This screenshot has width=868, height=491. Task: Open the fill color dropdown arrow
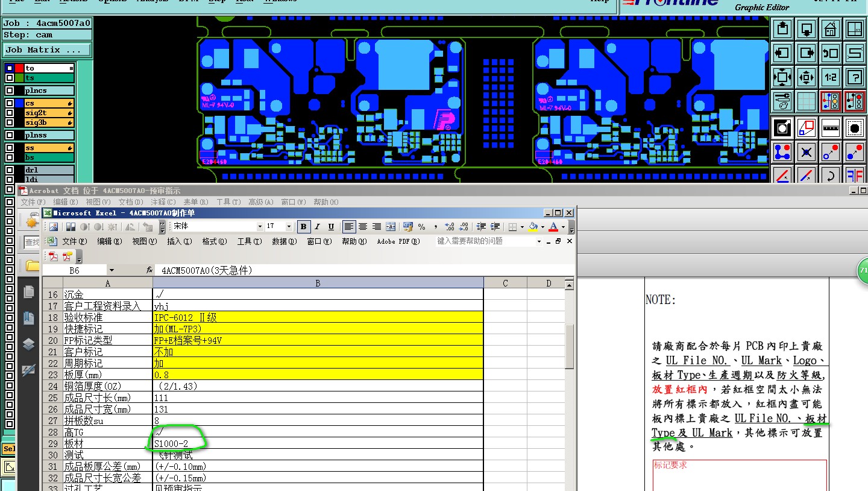[542, 227]
